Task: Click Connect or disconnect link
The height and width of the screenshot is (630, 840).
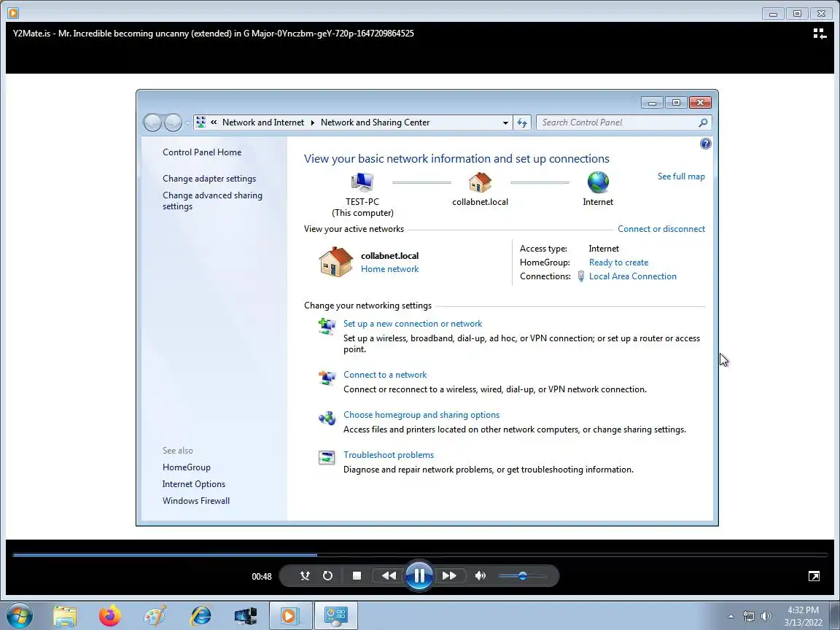Action: [x=661, y=229]
